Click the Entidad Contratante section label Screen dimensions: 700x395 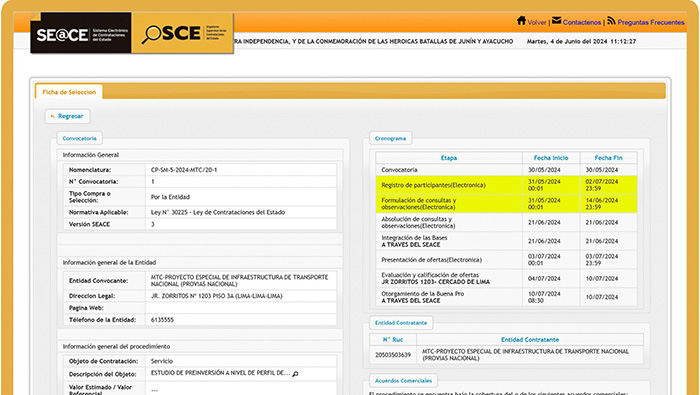pyautogui.click(x=401, y=323)
